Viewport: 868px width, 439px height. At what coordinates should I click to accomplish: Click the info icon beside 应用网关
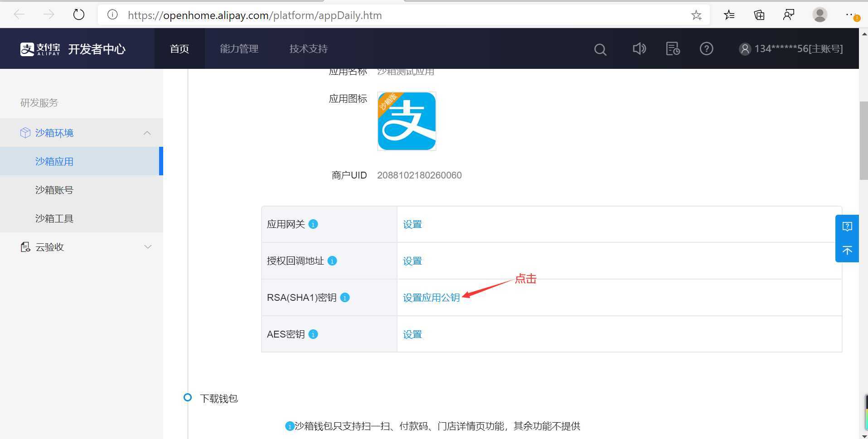coord(313,224)
